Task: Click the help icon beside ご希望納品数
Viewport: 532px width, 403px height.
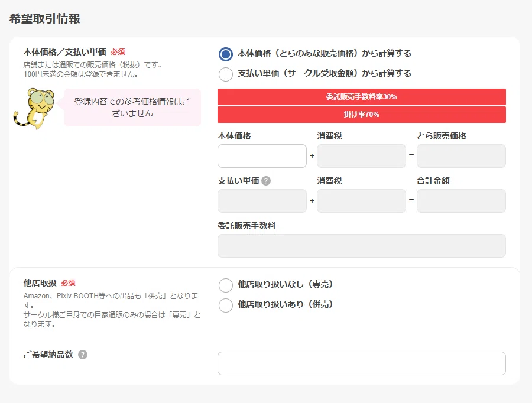Action: [x=83, y=355]
